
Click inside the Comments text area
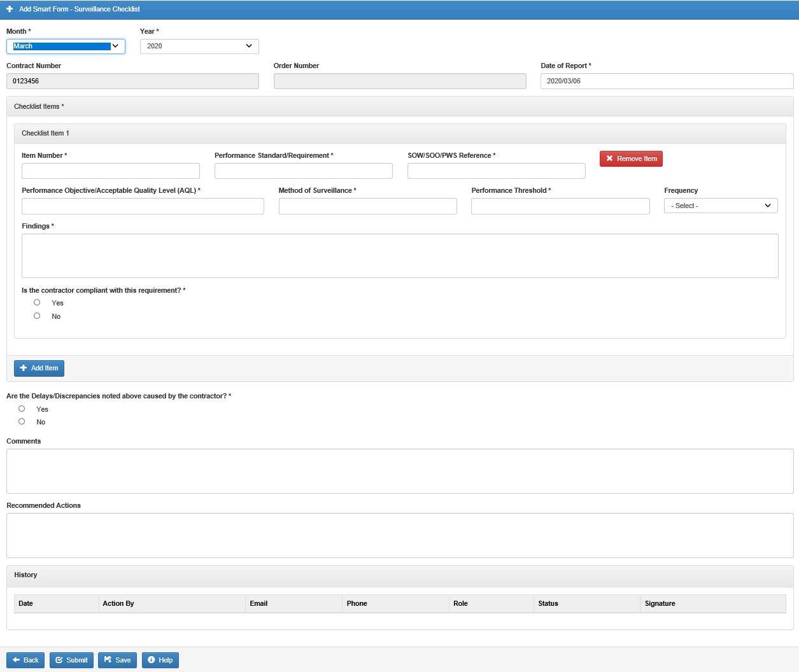click(400, 471)
